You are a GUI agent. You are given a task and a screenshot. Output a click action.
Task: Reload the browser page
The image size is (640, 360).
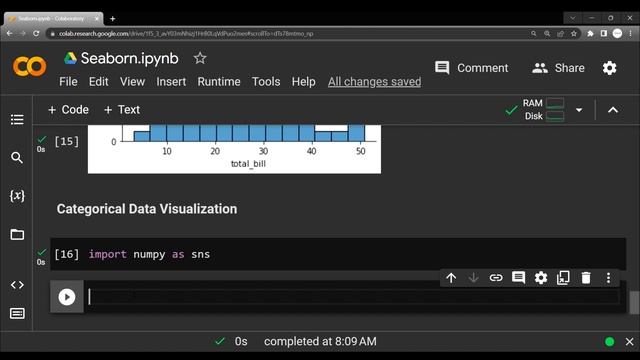36,33
